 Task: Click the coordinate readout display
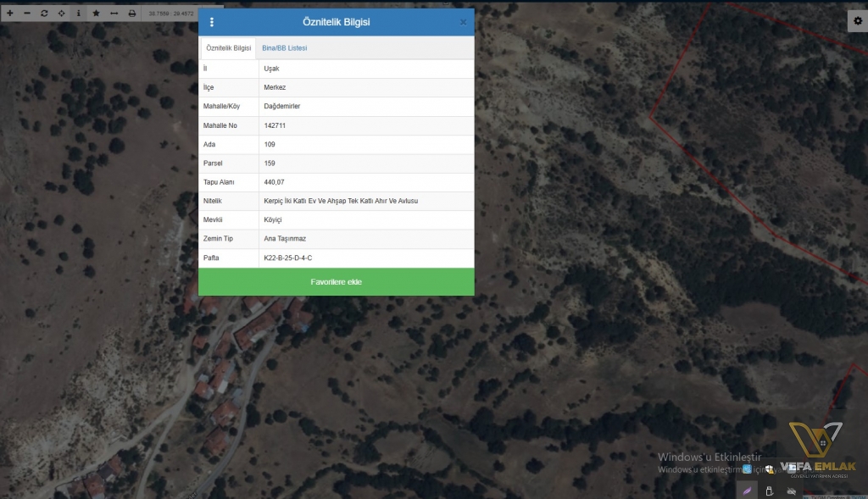point(170,14)
